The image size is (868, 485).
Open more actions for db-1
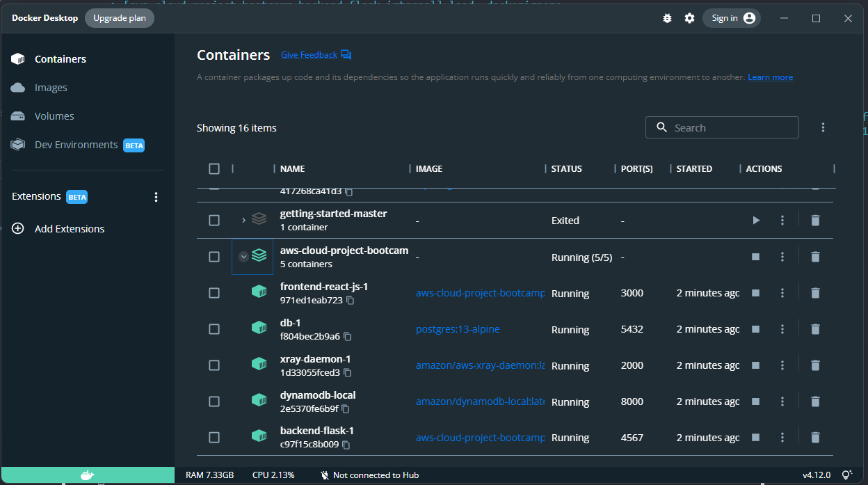click(782, 329)
